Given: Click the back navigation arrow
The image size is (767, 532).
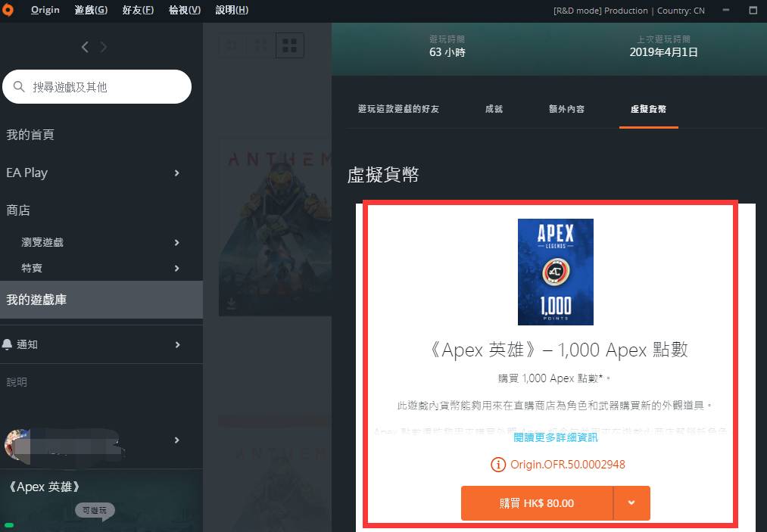Looking at the screenshot, I should pos(85,46).
